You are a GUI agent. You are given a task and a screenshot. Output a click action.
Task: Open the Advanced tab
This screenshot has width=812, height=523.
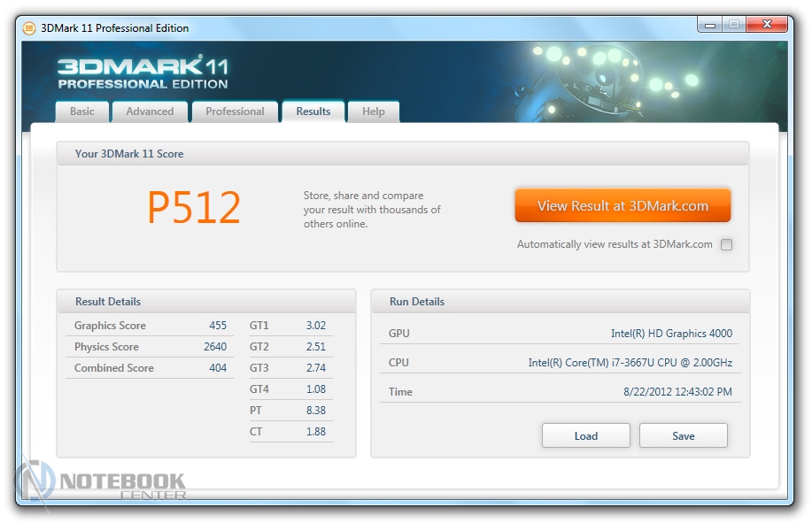pos(150,112)
